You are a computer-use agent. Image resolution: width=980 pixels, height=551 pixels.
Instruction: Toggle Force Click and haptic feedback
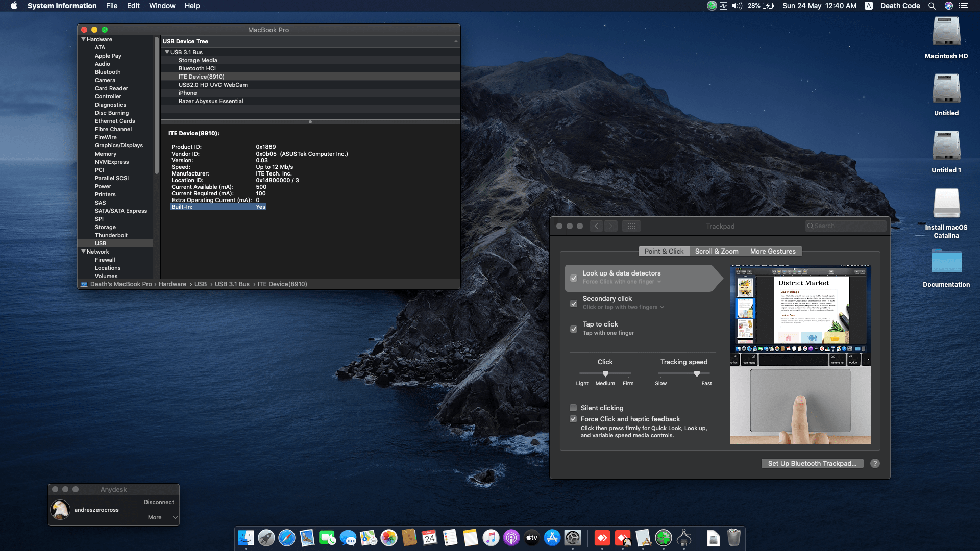[x=573, y=419]
